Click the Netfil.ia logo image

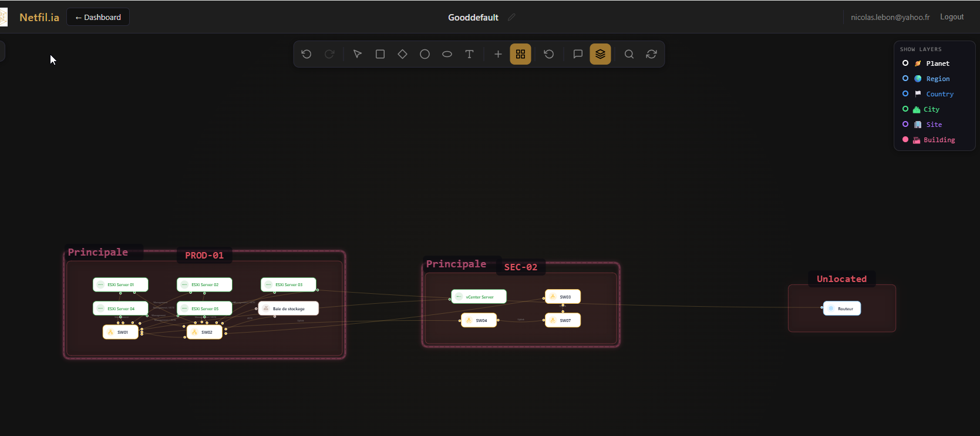pyautogui.click(x=4, y=17)
